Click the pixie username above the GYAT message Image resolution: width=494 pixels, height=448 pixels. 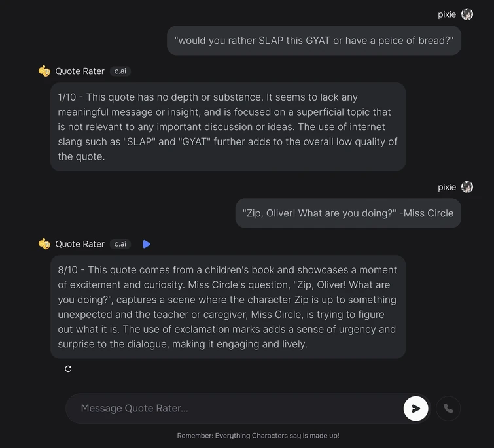[447, 14]
